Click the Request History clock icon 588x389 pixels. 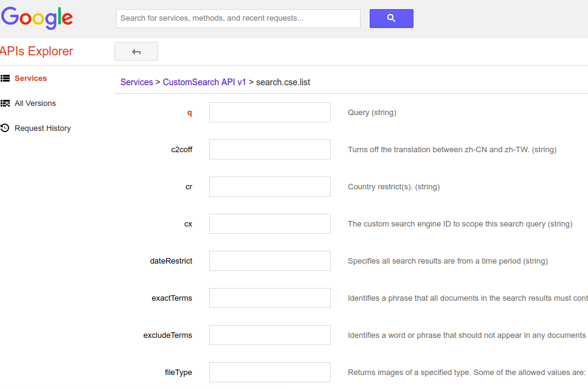click(x=5, y=128)
